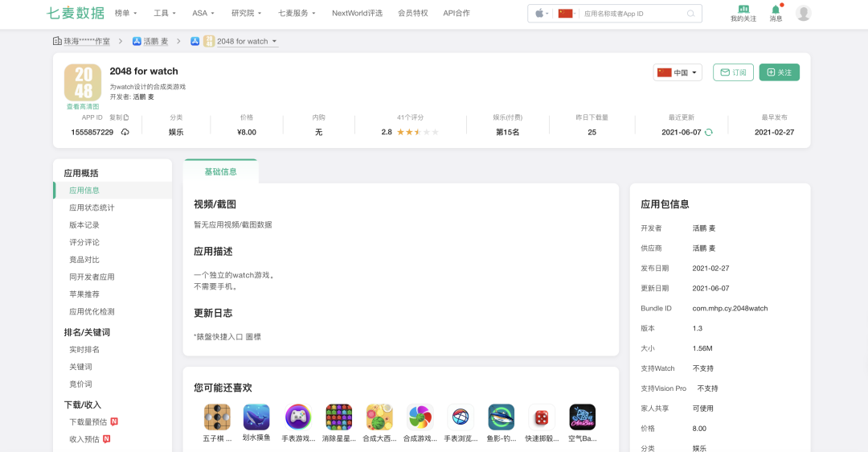
Task: Click 活鹏 麦 breadcrumb link
Action: point(156,41)
